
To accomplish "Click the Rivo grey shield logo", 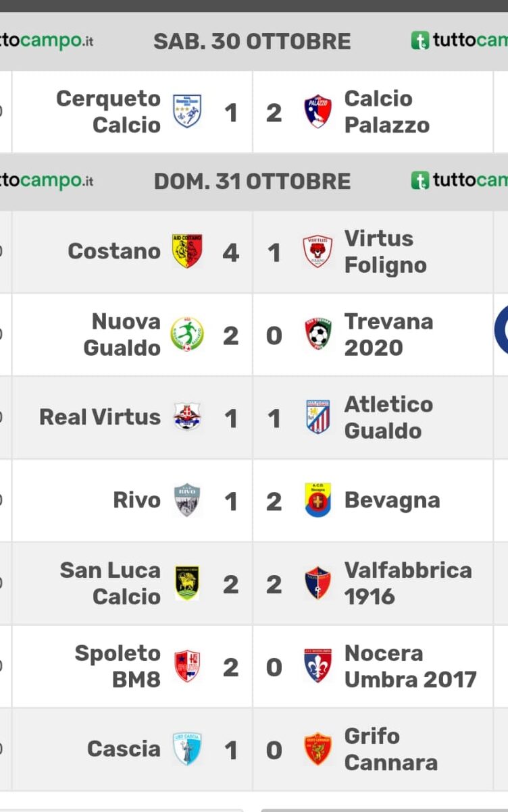I will [187, 500].
